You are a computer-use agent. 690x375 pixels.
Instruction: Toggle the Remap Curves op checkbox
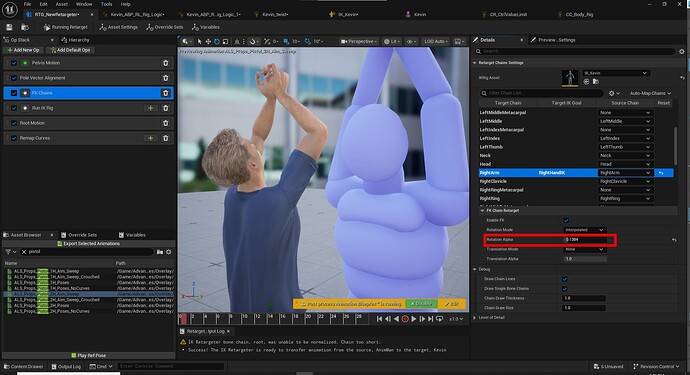point(14,138)
